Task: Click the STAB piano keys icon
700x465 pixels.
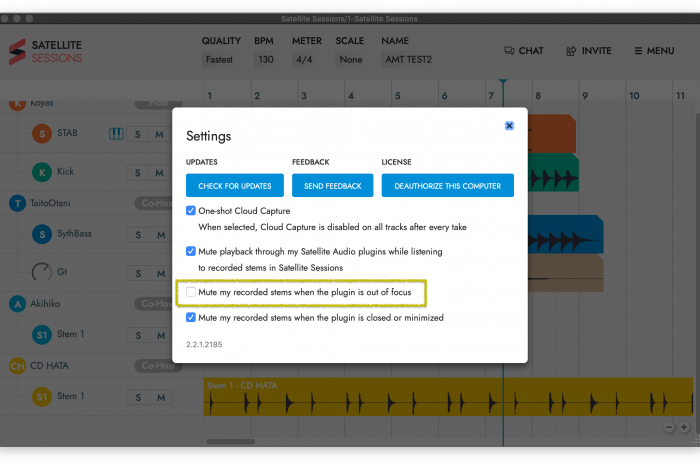Action: 116,133
